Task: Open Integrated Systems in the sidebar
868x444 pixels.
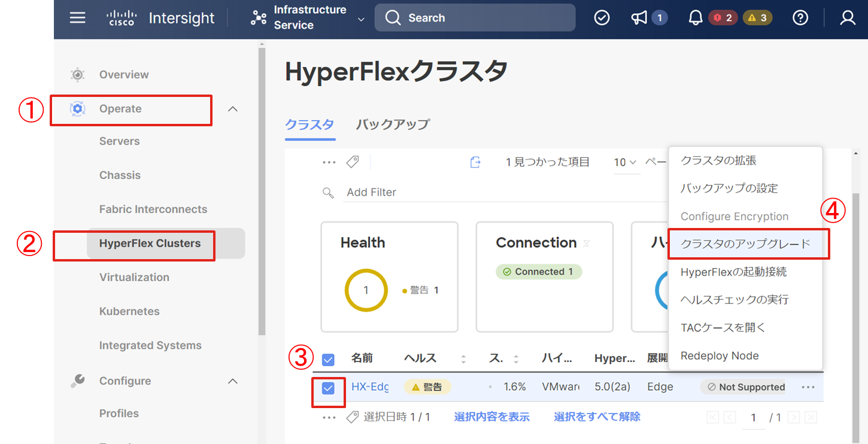Action: [x=150, y=345]
